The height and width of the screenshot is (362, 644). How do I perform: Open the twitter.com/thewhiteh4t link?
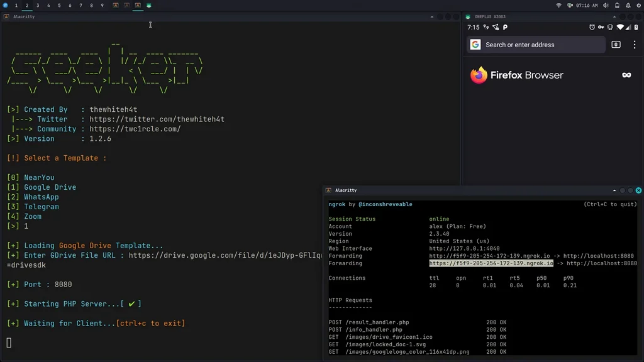(156, 119)
